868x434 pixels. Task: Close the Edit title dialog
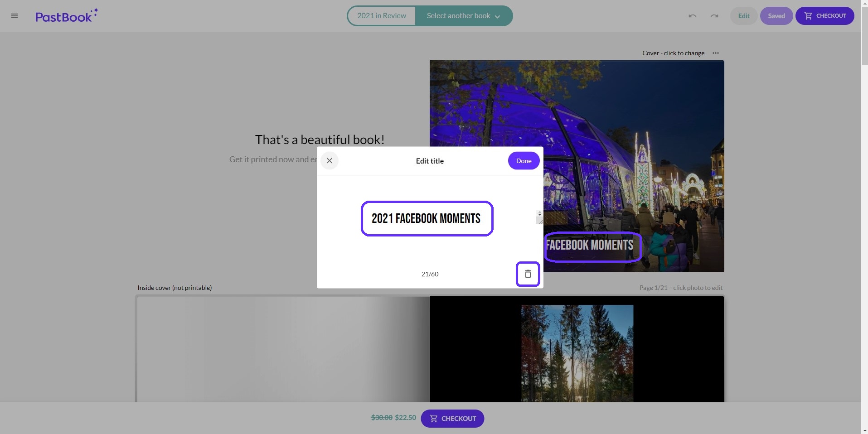click(x=330, y=161)
